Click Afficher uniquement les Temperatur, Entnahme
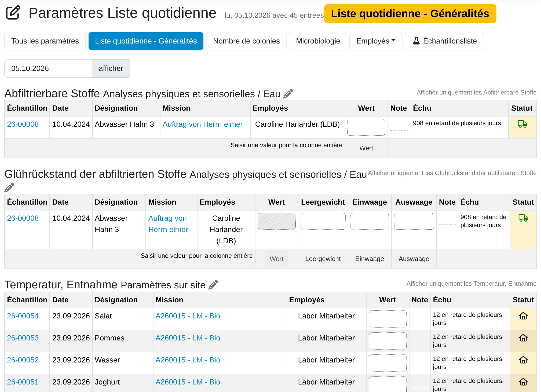 pyautogui.click(x=471, y=284)
